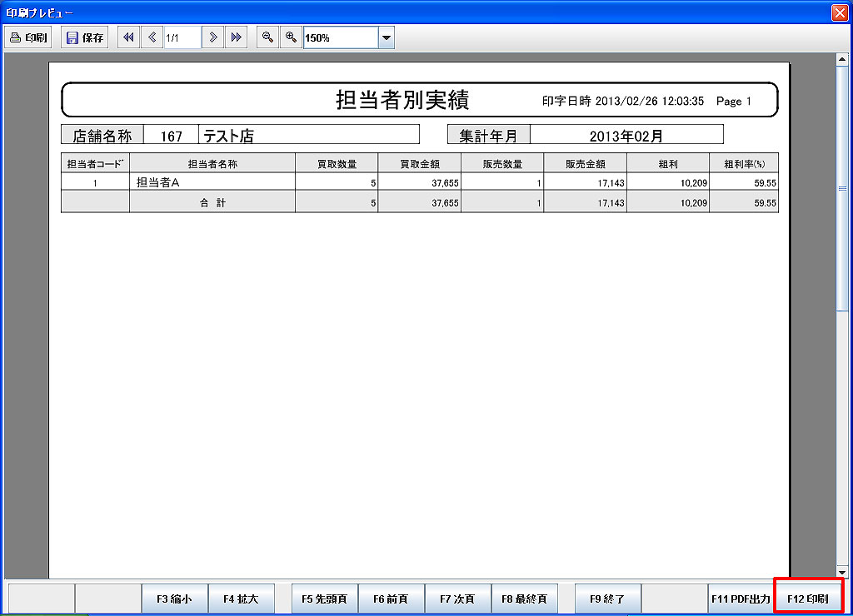Jump to last page using double-right arrow icon

pyautogui.click(x=237, y=37)
